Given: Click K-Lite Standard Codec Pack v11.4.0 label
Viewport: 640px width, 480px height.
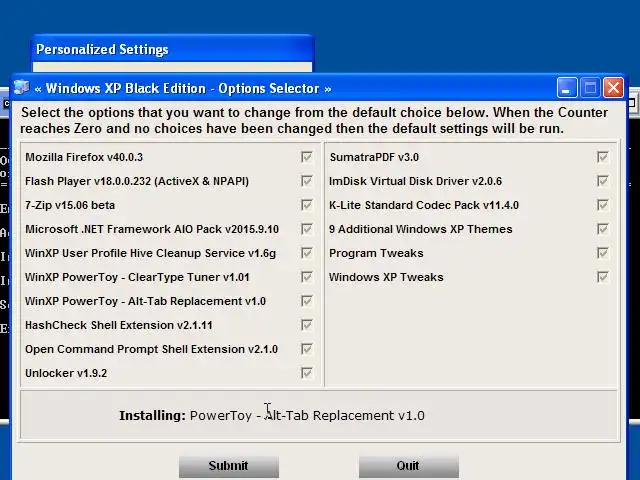Looking at the screenshot, I should tap(424, 205).
